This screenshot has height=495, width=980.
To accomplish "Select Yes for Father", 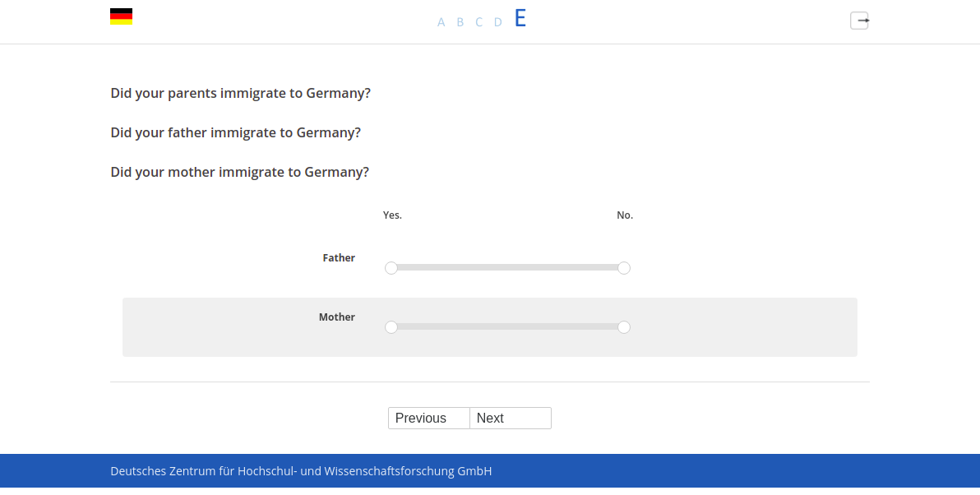I will point(391,268).
